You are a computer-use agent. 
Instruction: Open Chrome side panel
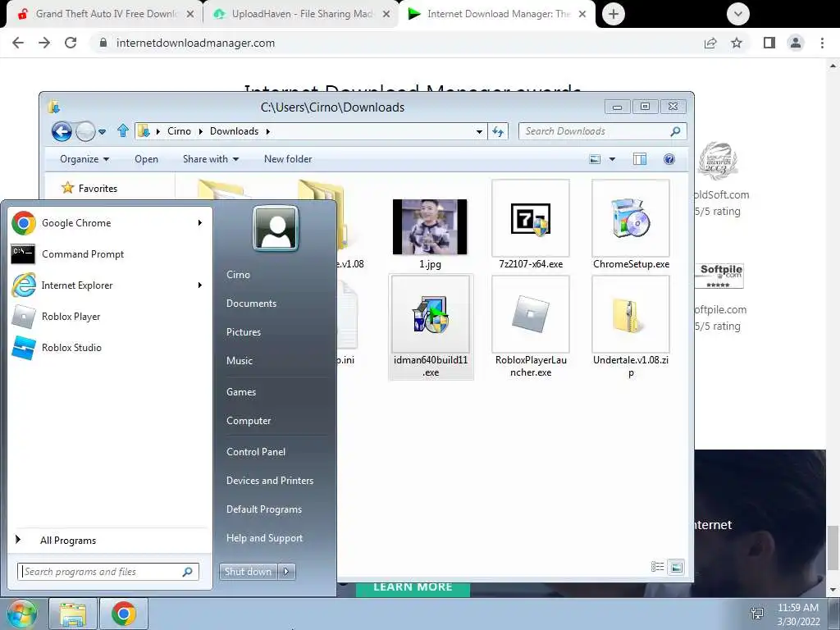[769, 43]
